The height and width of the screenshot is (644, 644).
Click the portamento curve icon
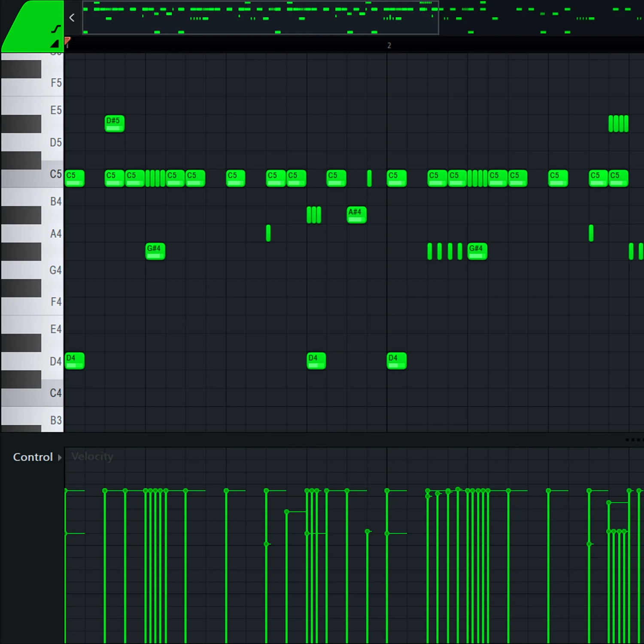pos(56,29)
